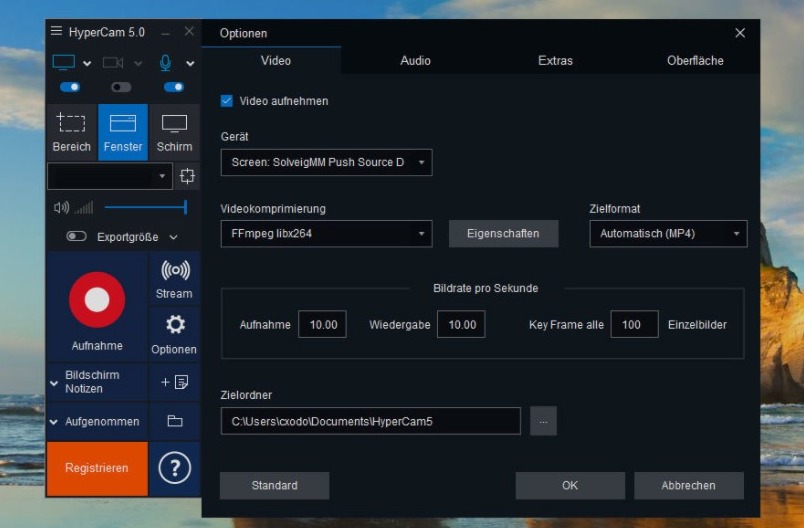Click the add screen note icon
Viewport: 804px width, 528px height.
point(174,382)
